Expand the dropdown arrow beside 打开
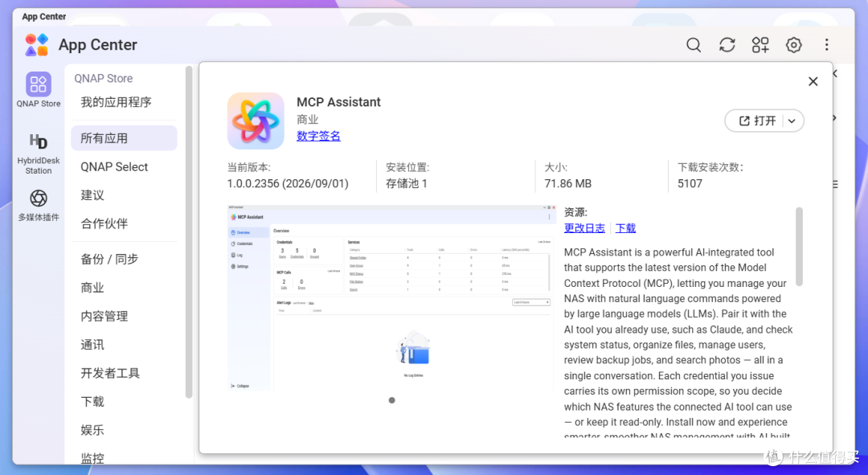The image size is (868, 475). (792, 121)
